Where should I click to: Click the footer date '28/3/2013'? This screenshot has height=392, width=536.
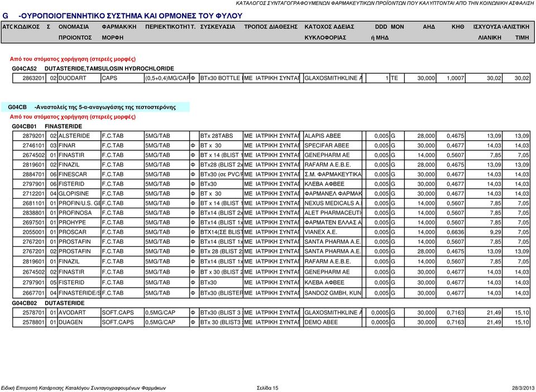tap(523, 388)
